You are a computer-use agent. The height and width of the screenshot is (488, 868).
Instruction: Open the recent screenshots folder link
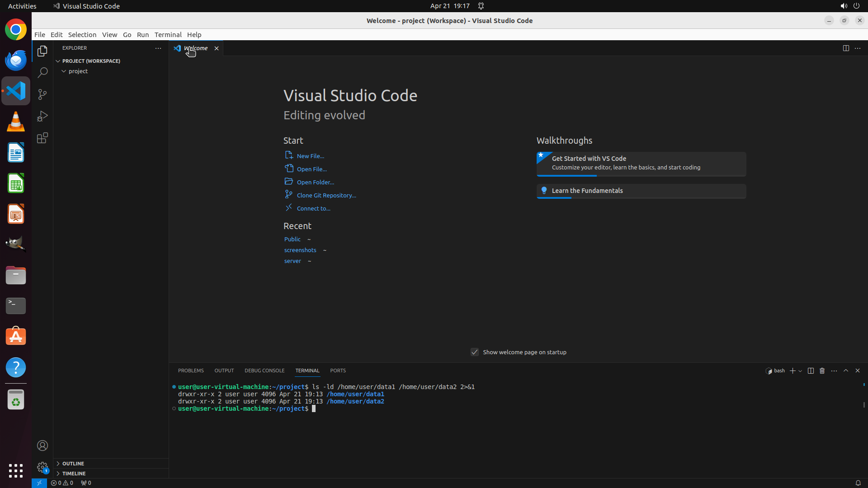(300, 250)
